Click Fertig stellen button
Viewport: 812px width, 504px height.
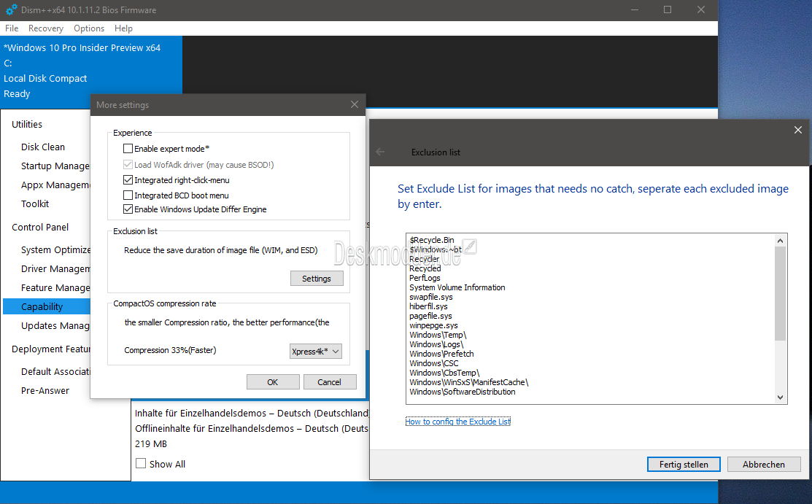point(684,465)
